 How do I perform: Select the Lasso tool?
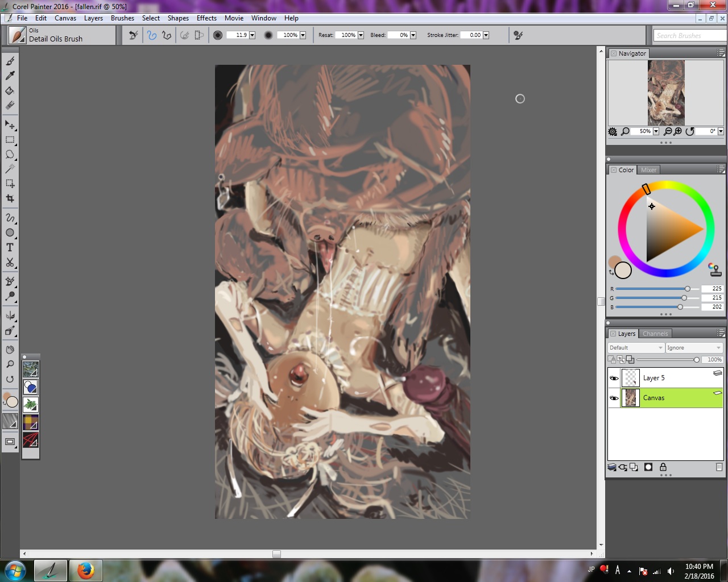click(x=10, y=154)
